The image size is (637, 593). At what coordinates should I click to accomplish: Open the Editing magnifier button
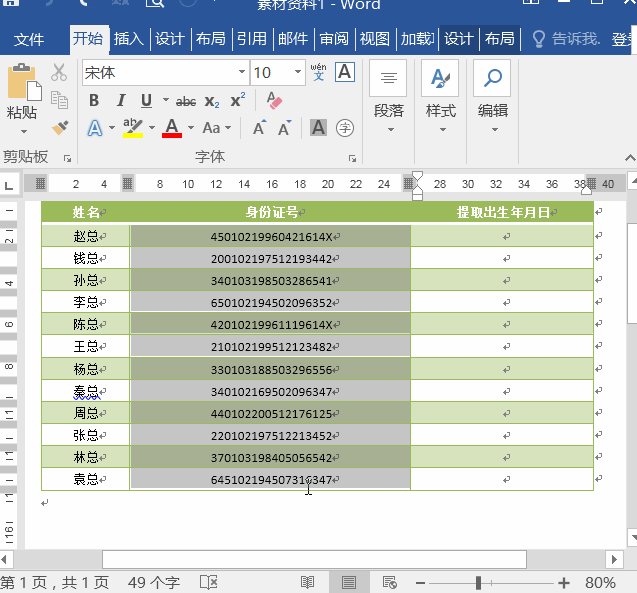coord(492,97)
